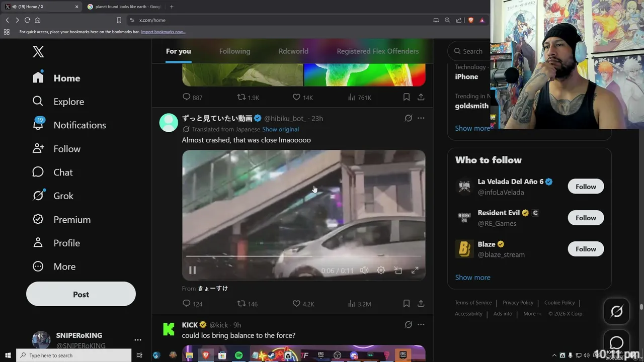Open Grok from the sidebar
This screenshot has height=362, width=644.
click(53, 196)
